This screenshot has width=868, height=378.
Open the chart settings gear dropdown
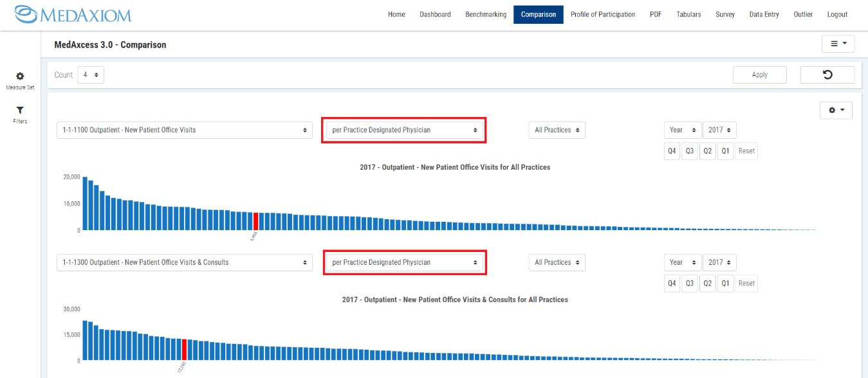(835, 111)
